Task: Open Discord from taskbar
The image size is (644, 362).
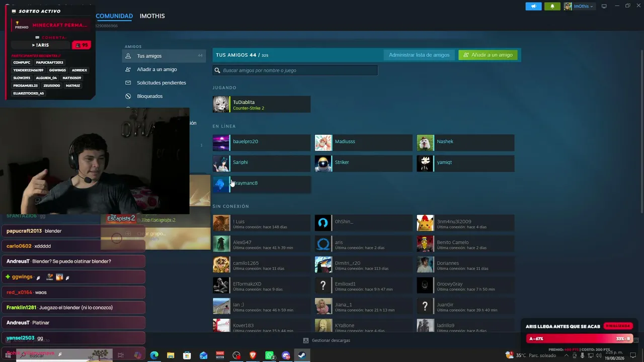Action: point(286,355)
